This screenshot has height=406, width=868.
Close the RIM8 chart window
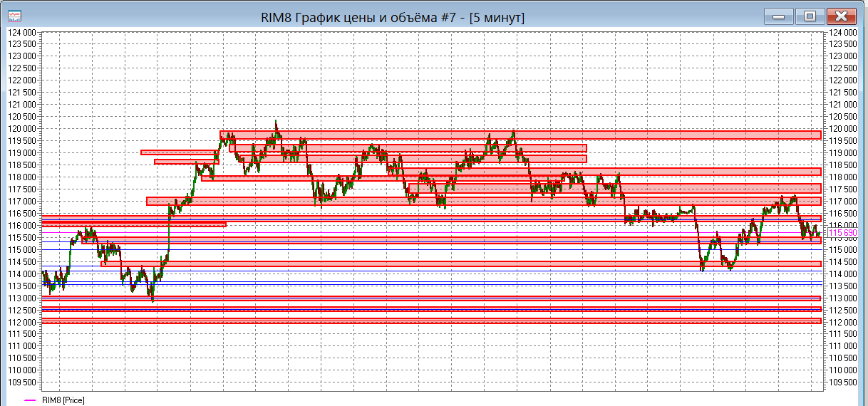coord(842,16)
